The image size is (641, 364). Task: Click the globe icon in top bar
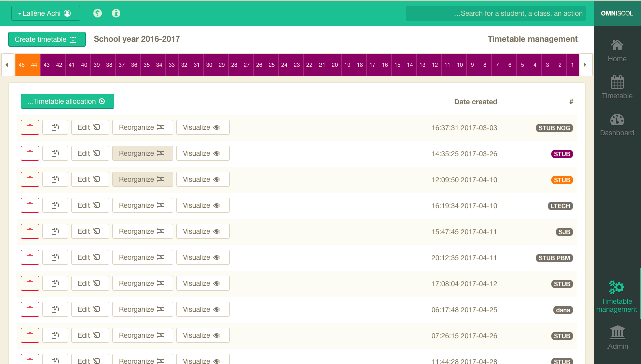pyautogui.click(x=98, y=13)
